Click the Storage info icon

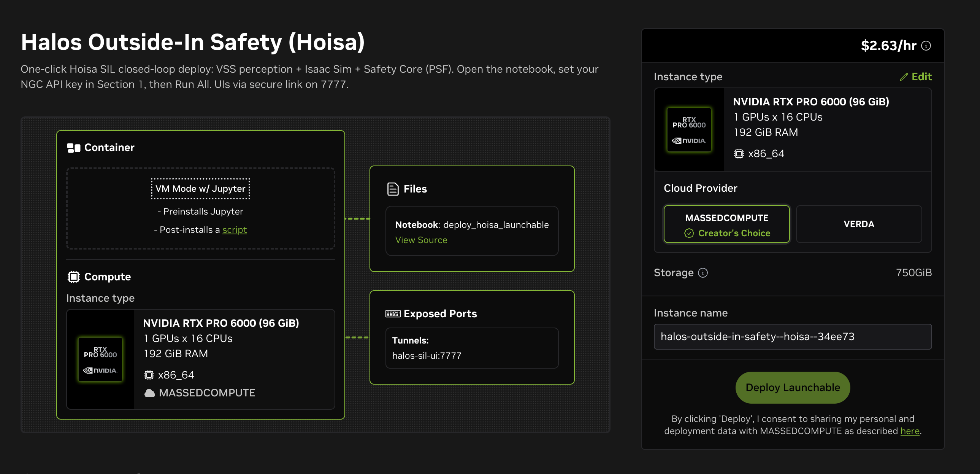702,273
